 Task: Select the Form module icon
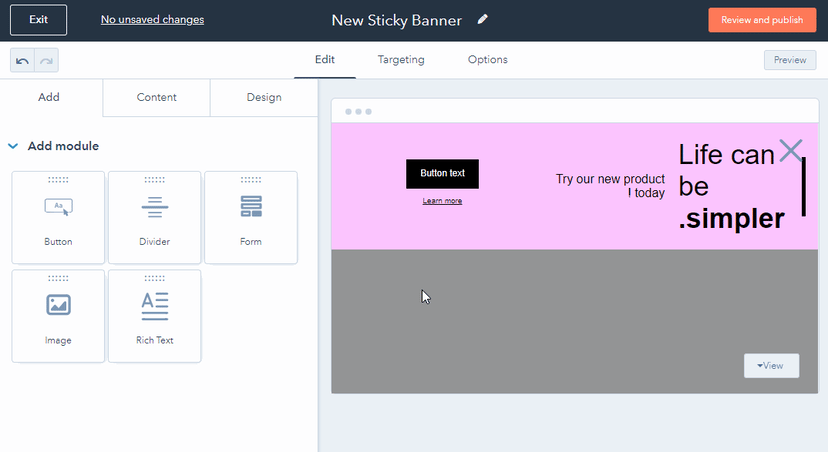(251, 206)
